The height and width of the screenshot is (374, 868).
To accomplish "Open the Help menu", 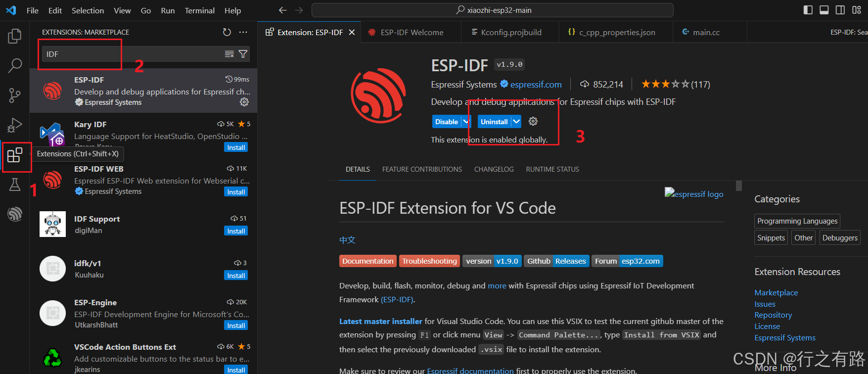I will tap(232, 10).
